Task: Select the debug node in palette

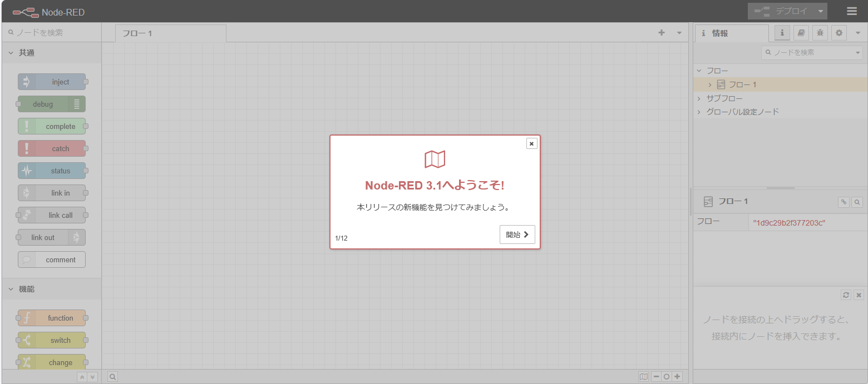Action: click(x=52, y=104)
